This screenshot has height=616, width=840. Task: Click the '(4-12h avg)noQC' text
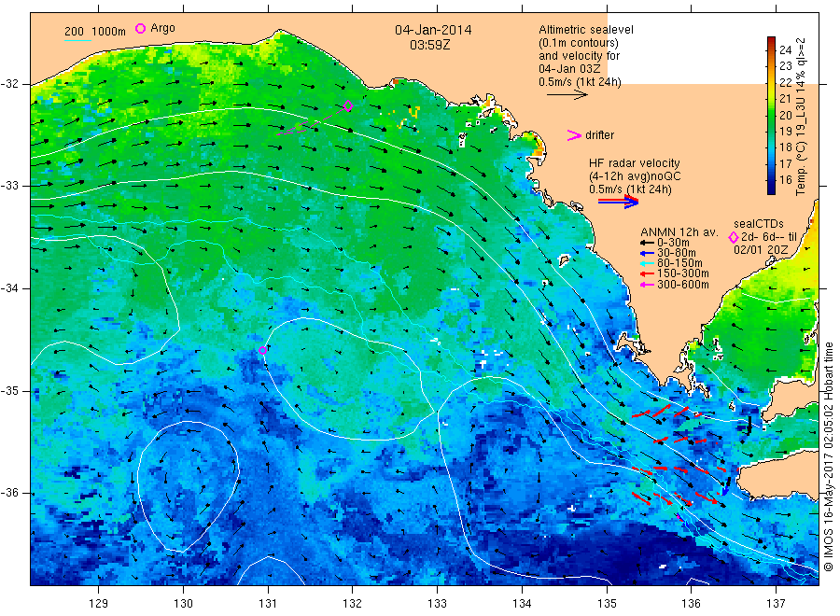click(635, 176)
